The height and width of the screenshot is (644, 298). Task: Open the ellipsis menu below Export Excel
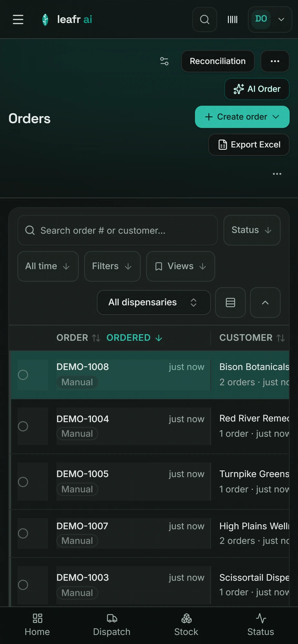point(277,174)
